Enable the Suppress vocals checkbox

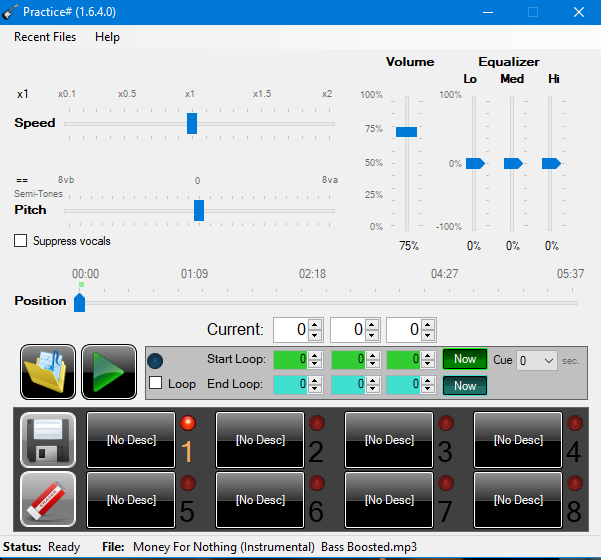[x=20, y=241]
